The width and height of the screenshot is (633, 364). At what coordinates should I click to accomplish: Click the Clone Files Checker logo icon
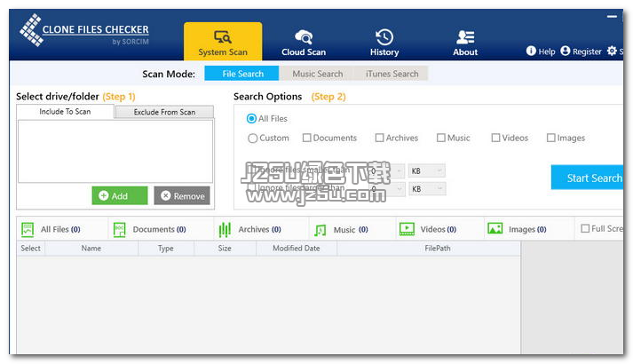click(31, 30)
